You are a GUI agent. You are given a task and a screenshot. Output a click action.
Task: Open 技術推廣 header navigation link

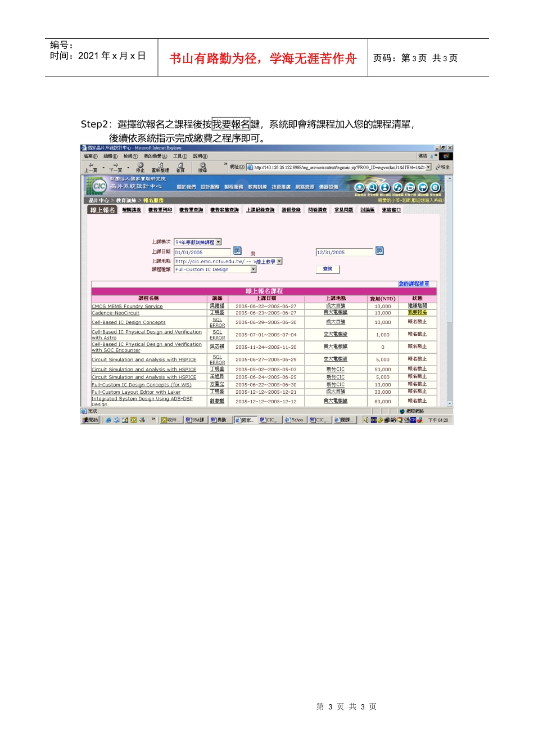(281, 187)
